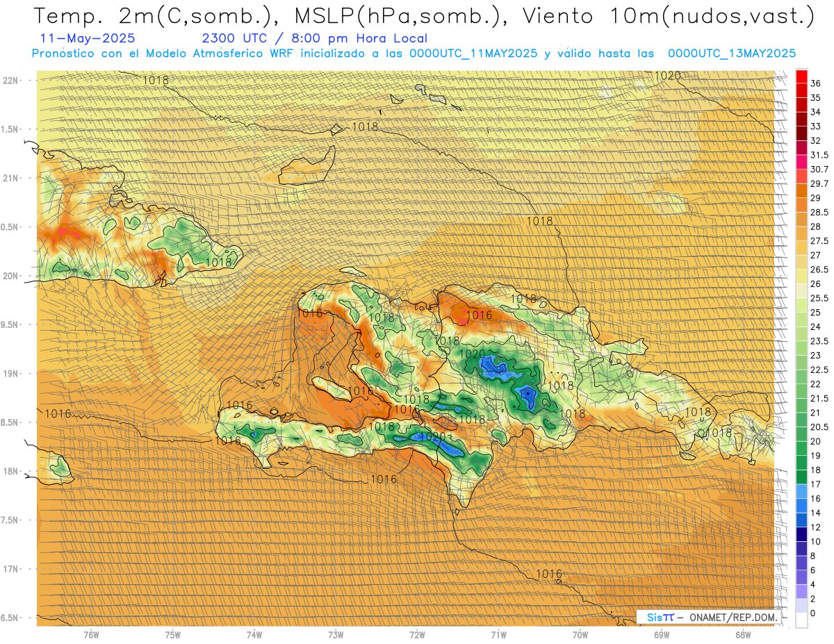834x644 pixels.
Task: Click the 'Viento 10m(nudos,vast.)' title text
Action: pyautogui.click(x=667, y=17)
